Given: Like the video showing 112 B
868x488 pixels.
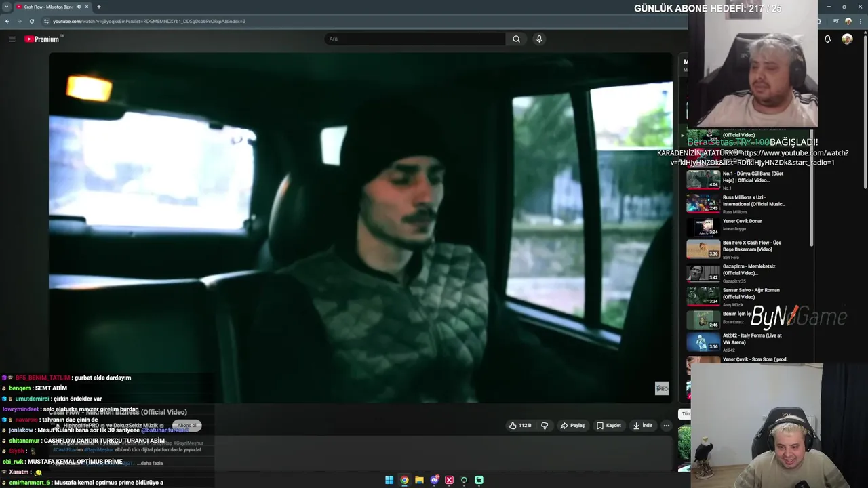Looking at the screenshot, I should pos(519,426).
